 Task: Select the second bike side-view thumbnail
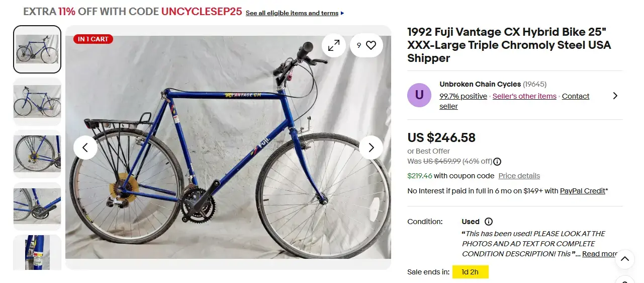click(x=37, y=101)
